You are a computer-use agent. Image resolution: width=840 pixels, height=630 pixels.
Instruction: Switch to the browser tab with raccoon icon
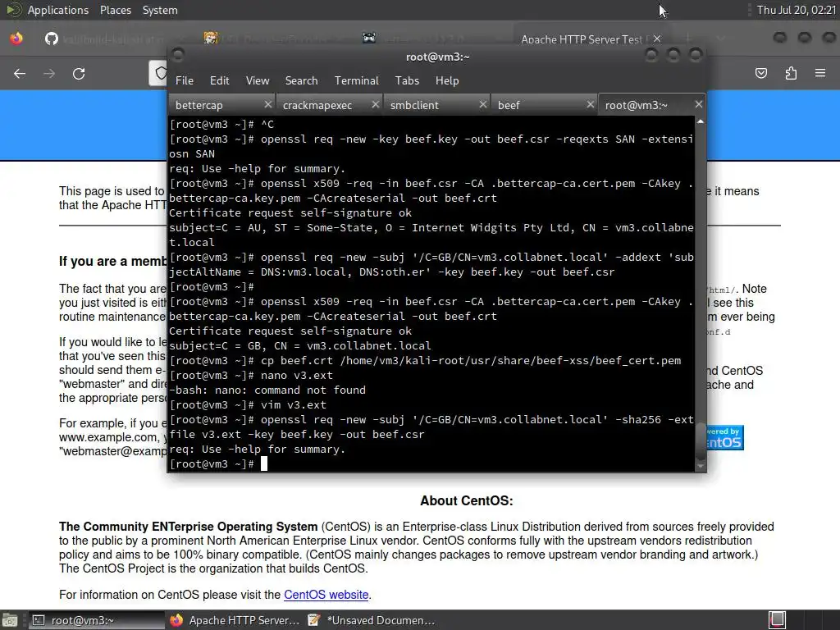coord(369,38)
